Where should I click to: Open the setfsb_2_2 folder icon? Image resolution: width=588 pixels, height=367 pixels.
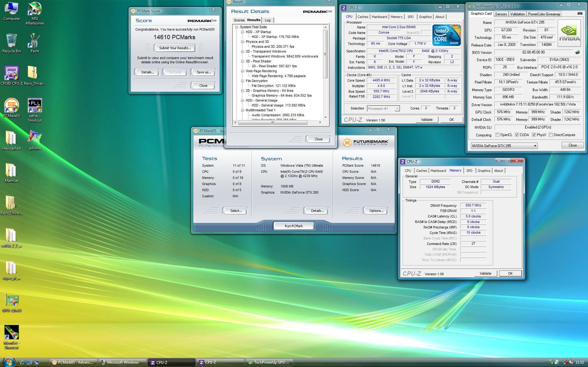11,238
